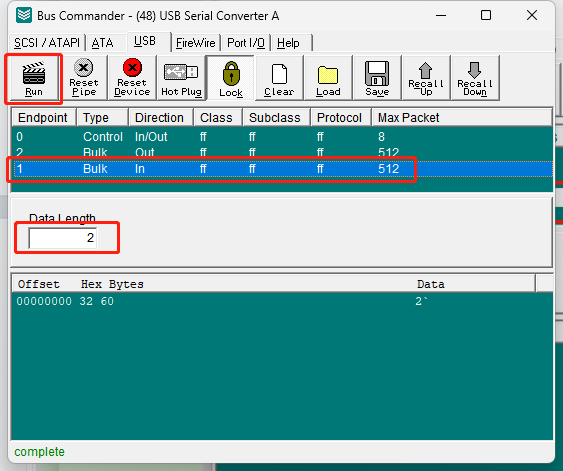The image size is (563, 471).
Task: Open the Help tab
Action: [288, 43]
